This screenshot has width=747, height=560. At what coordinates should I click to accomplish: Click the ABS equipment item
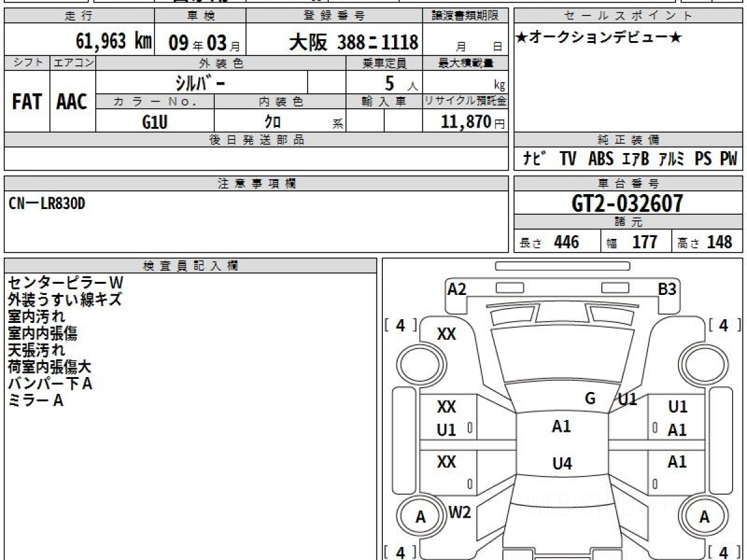[x=601, y=159]
